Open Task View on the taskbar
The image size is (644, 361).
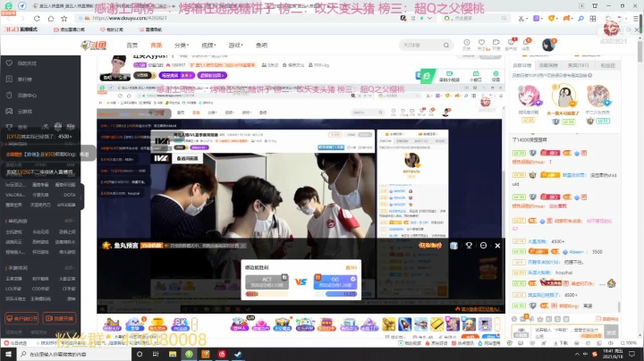[156, 354]
